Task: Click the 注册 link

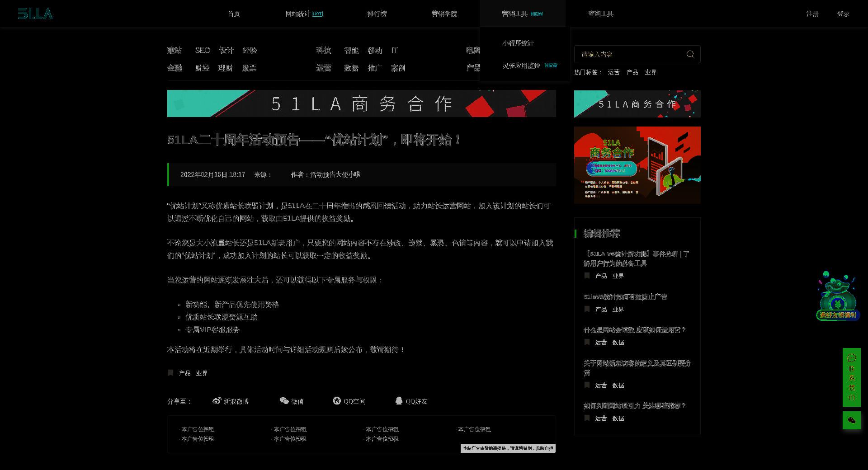Action: pyautogui.click(x=812, y=14)
